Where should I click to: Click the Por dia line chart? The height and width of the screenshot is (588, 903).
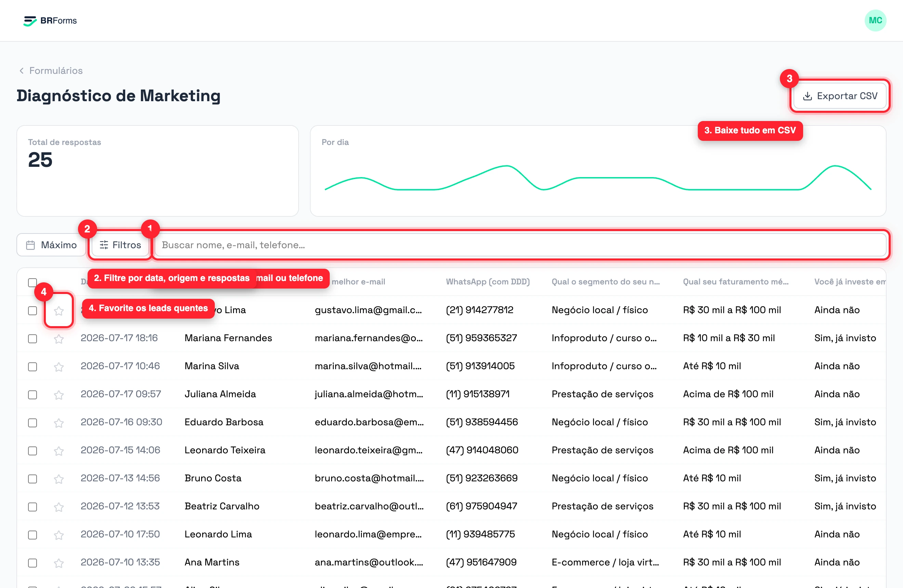(598, 178)
